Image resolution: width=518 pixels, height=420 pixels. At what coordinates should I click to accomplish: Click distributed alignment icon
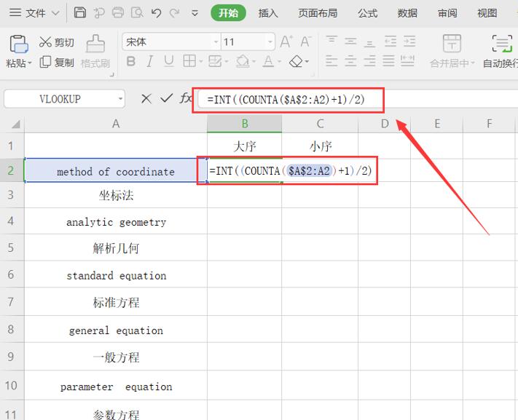coord(407,61)
